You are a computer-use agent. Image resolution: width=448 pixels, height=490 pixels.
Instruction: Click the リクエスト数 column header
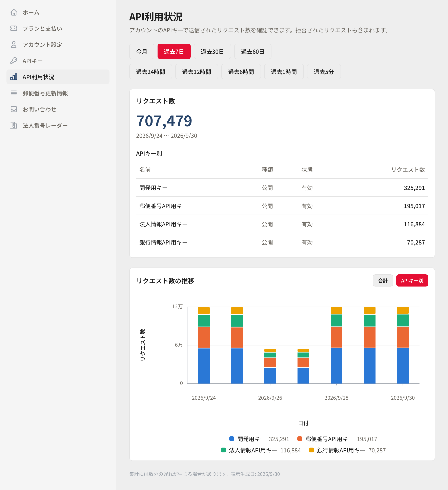(408, 170)
